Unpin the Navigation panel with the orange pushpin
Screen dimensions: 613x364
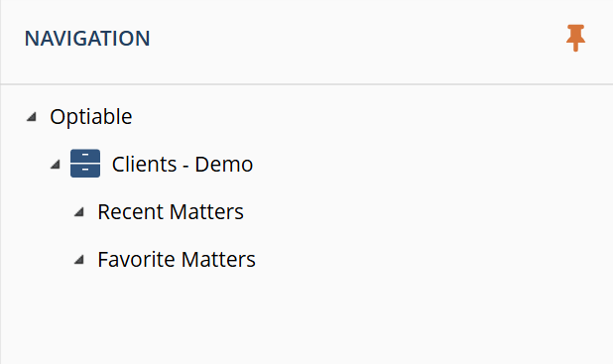coord(575,38)
